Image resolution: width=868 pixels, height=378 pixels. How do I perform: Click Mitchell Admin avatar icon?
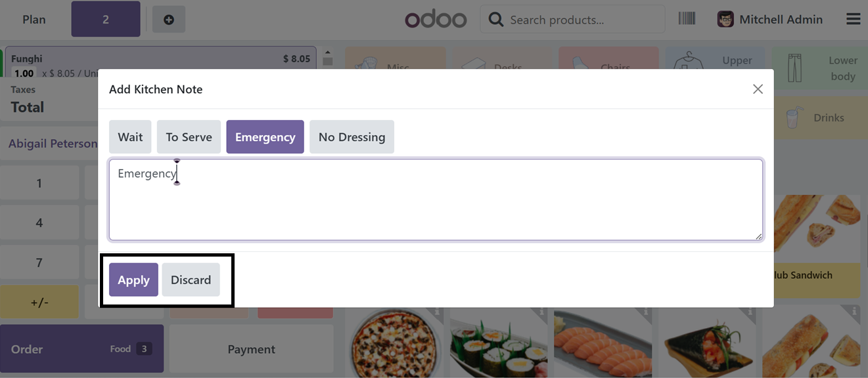(x=725, y=19)
